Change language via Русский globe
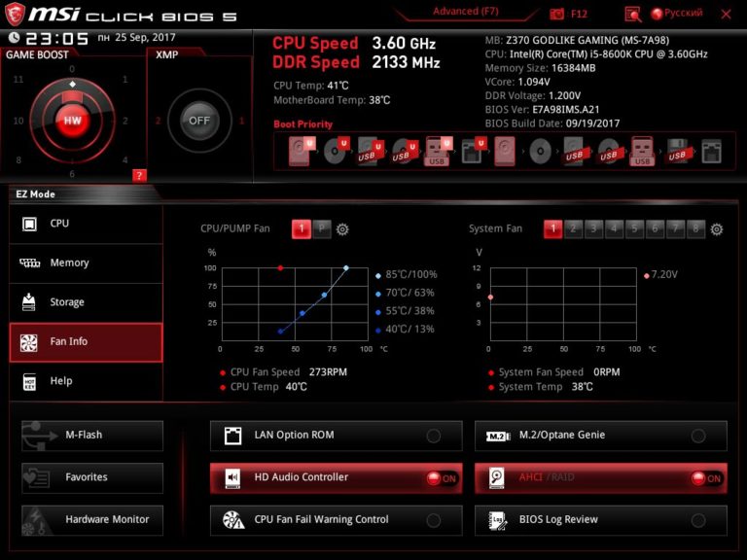Image resolution: width=747 pixels, height=560 pixels. click(x=677, y=14)
